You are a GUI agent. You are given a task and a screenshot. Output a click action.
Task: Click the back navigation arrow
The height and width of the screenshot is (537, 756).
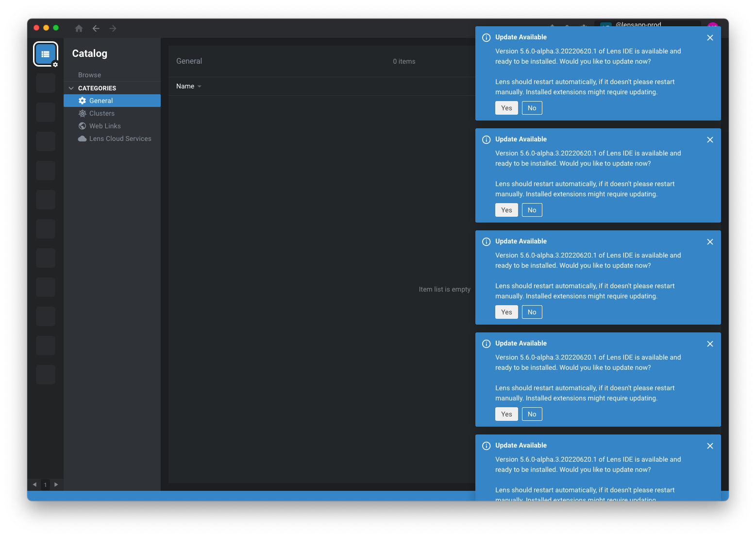pos(96,28)
